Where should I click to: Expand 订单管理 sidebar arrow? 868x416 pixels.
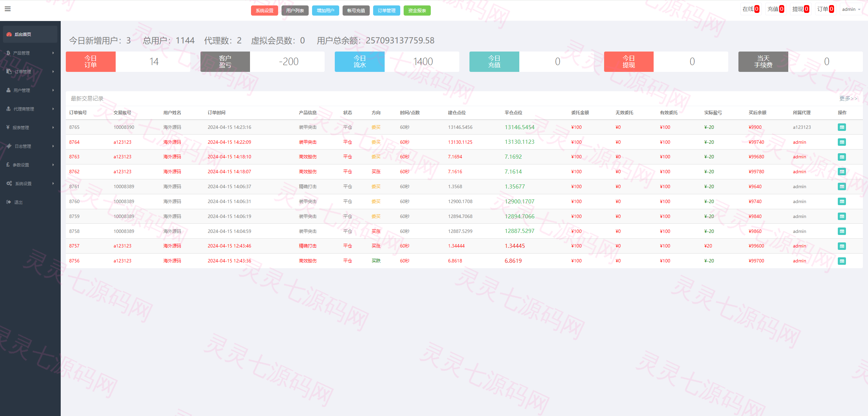53,72
